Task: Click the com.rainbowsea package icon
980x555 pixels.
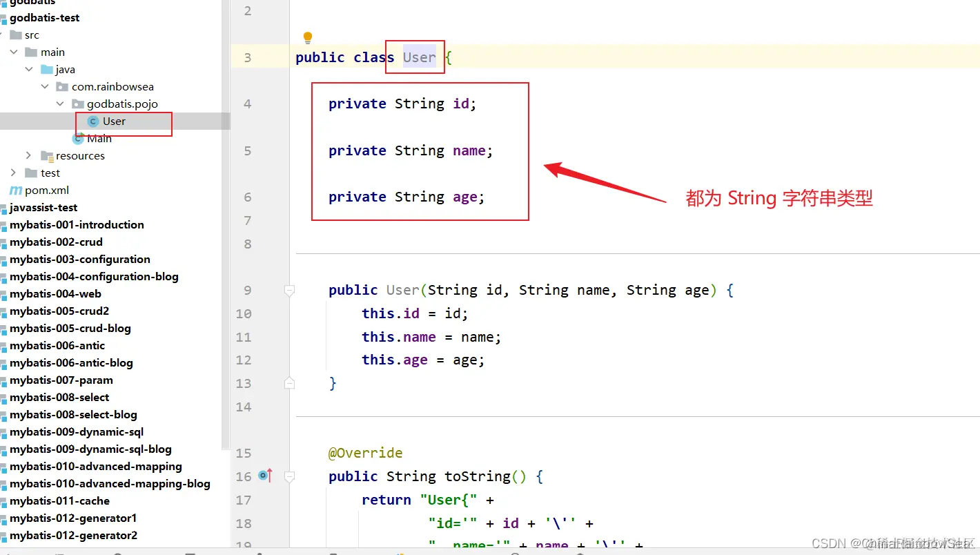Action: (62, 86)
